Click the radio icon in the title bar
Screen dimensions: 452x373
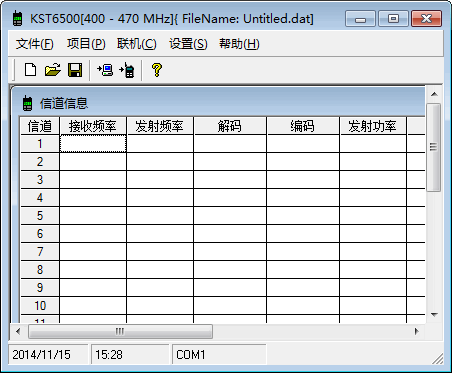click(17, 18)
